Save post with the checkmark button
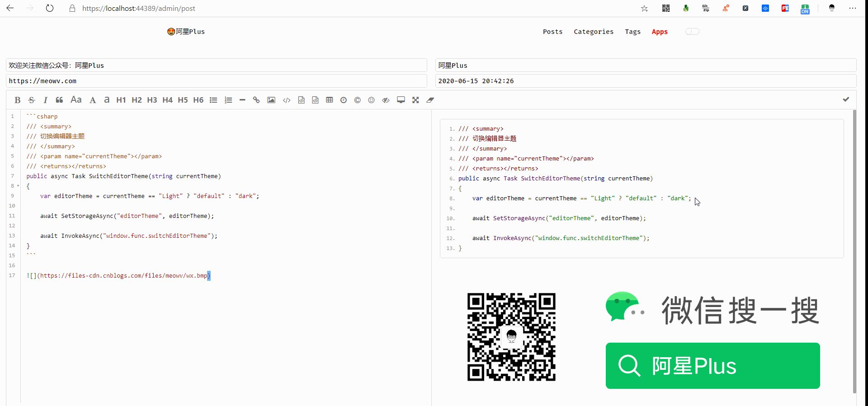This screenshot has height=406, width=868. tap(846, 99)
